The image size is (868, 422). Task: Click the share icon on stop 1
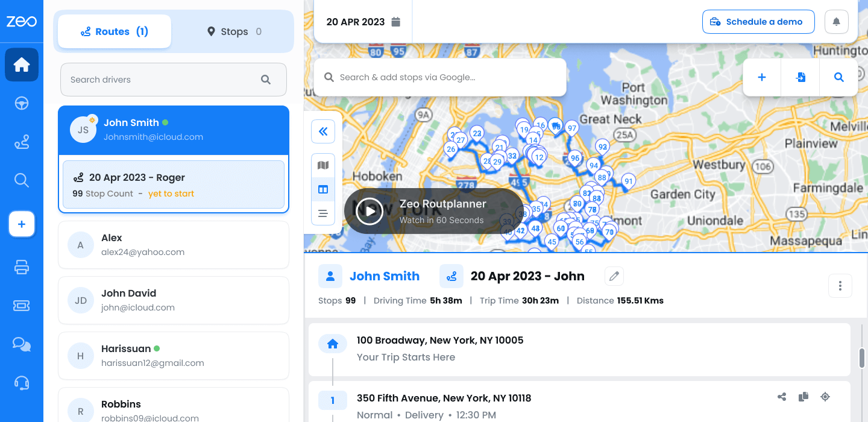[x=782, y=397]
